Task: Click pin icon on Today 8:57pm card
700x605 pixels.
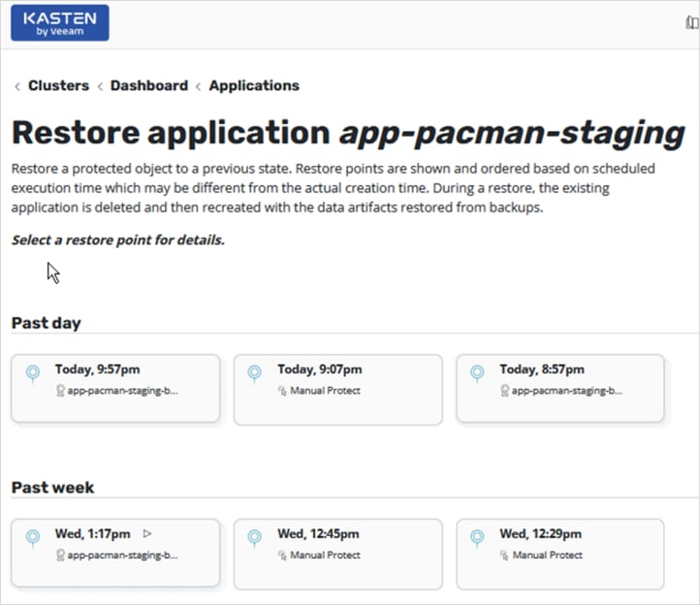Action: click(477, 374)
